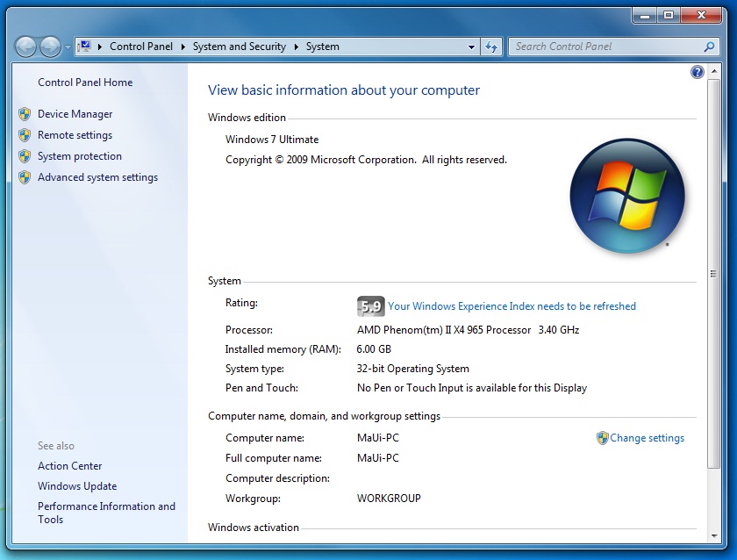Click '32-bit Operating System' value
The image size is (737, 560).
tap(413, 369)
